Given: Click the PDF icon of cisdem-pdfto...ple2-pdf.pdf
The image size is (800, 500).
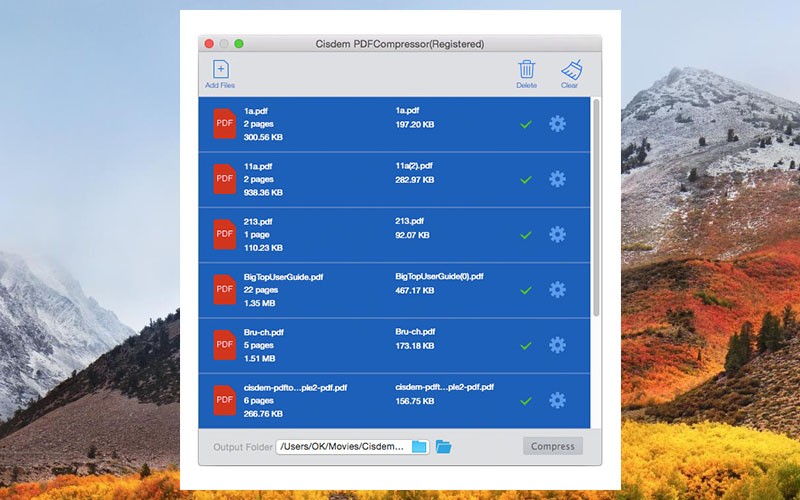Looking at the screenshot, I should pyautogui.click(x=224, y=401).
